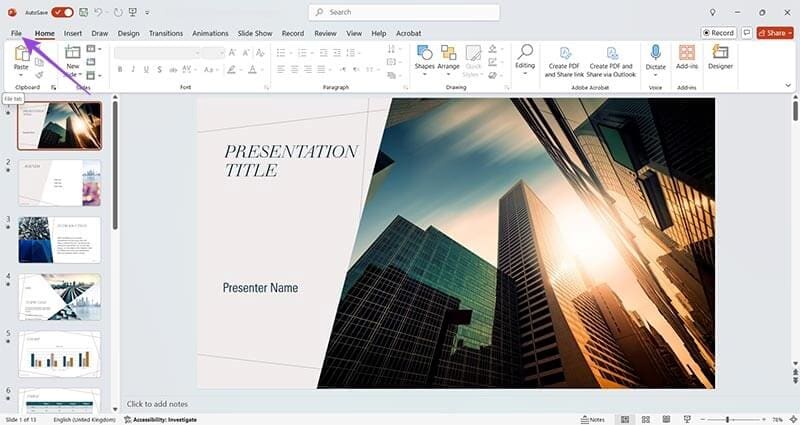Click the Redo icon in title bar

pos(118,12)
